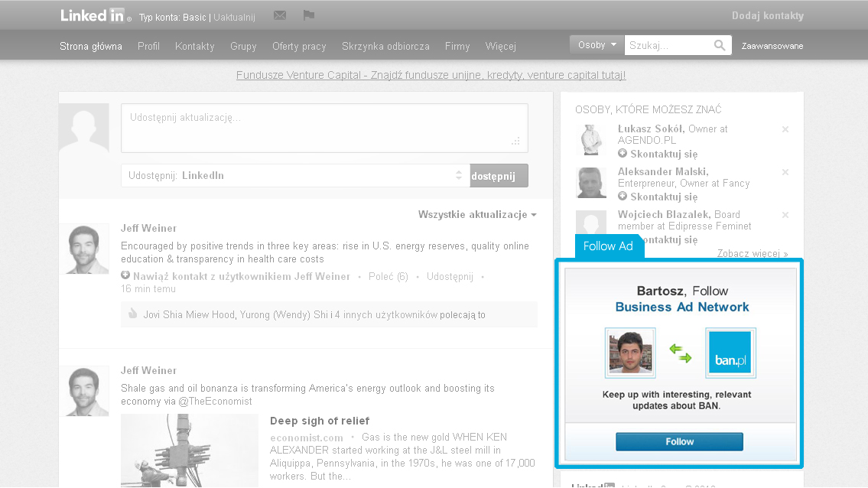868x488 pixels.
Task: Open the Deep sigh of relief article
Action: point(320,421)
